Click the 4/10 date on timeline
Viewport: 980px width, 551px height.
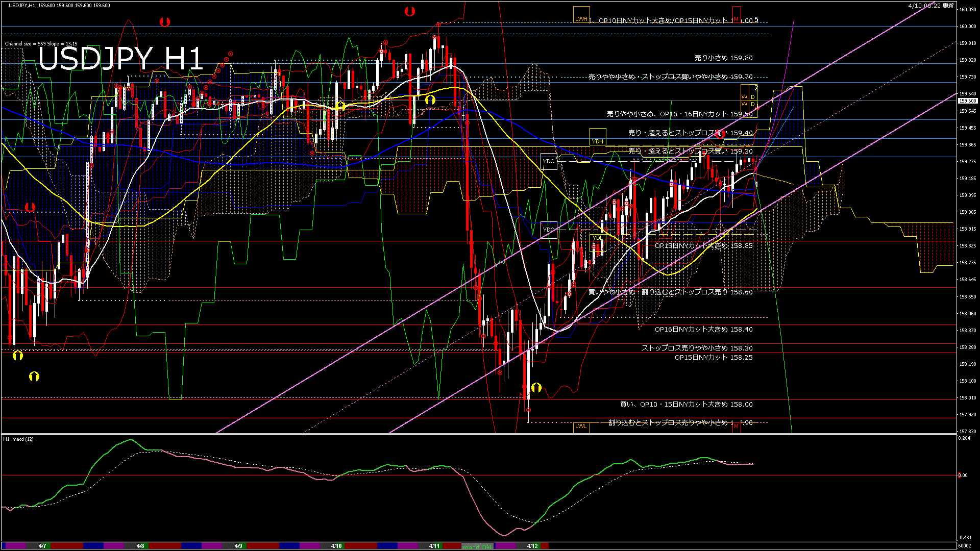point(336,546)
